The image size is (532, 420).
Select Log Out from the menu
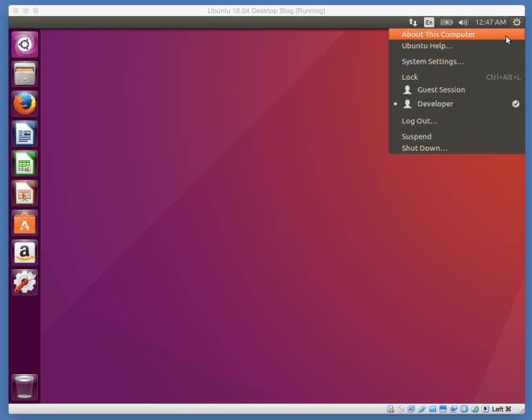(419, 121)
